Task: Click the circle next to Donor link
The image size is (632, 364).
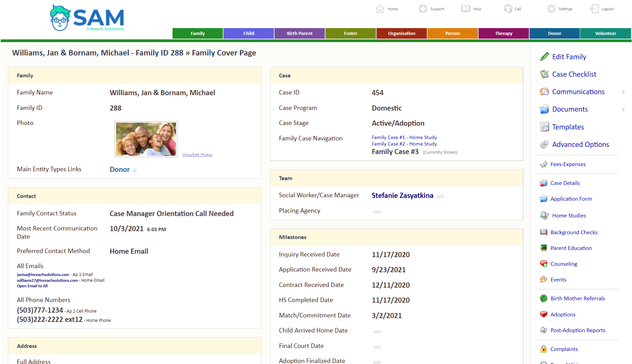Action: 135,170
